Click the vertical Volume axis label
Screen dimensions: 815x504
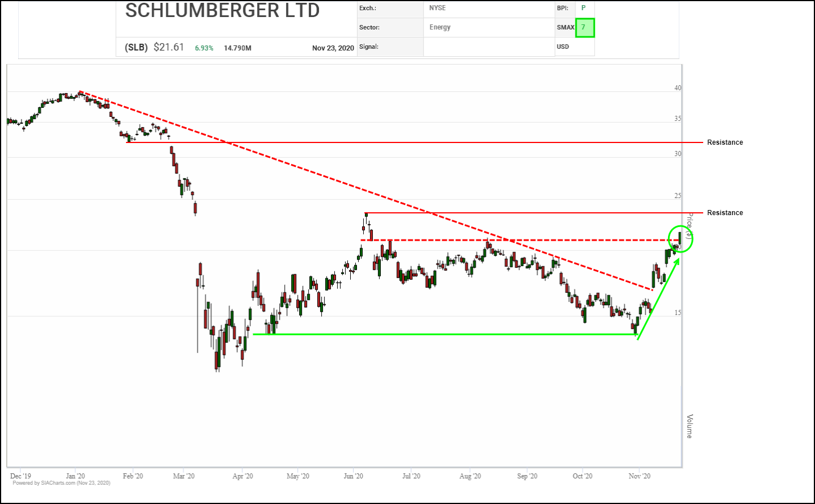tap(690, 426)
